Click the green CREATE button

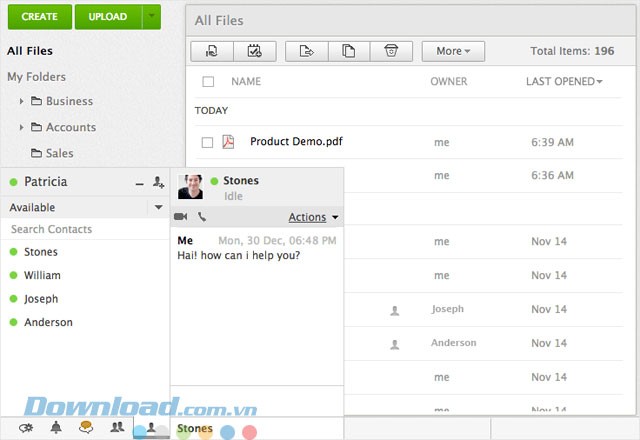pos(40,17)
